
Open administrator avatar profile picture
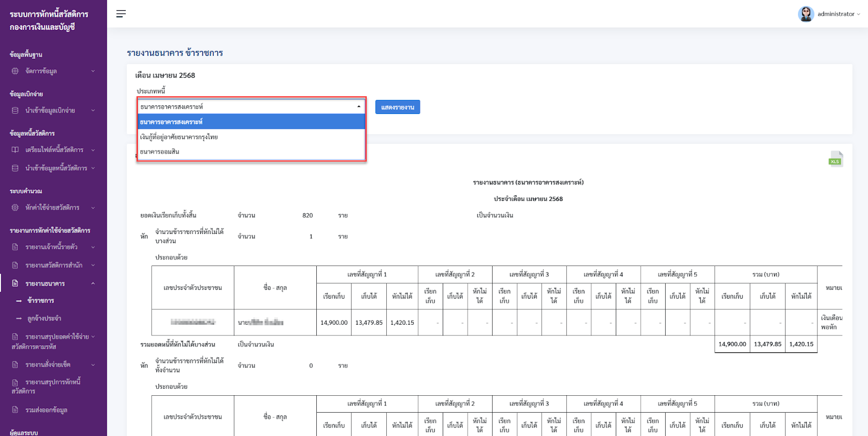[x=806, y=14]
